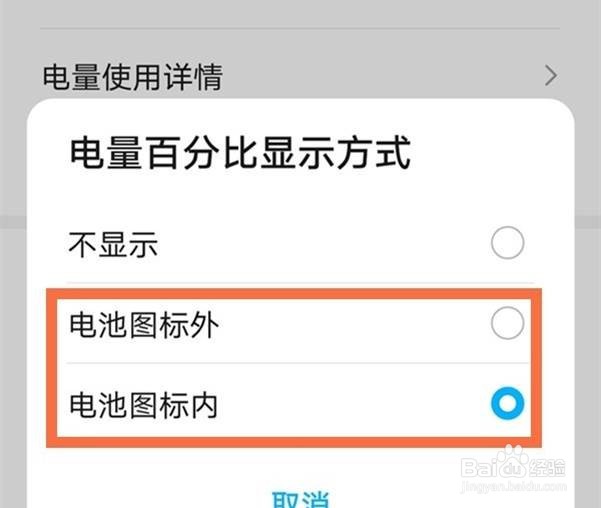The width and height of the screenshot is (601, 508).
Task: Choose the 电池图标外 radio circle
Action: (507, 323)
